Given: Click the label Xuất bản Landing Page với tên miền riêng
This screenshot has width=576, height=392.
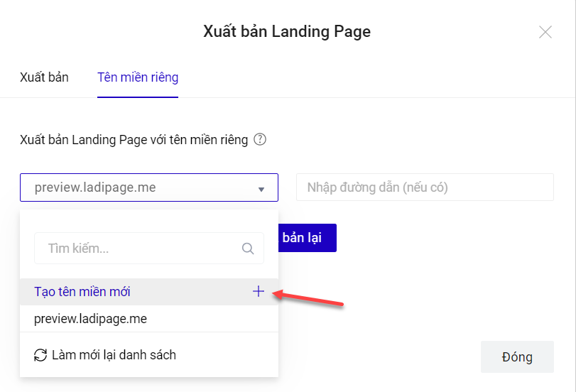Looking at the screenshot, I should click(134, 140).
